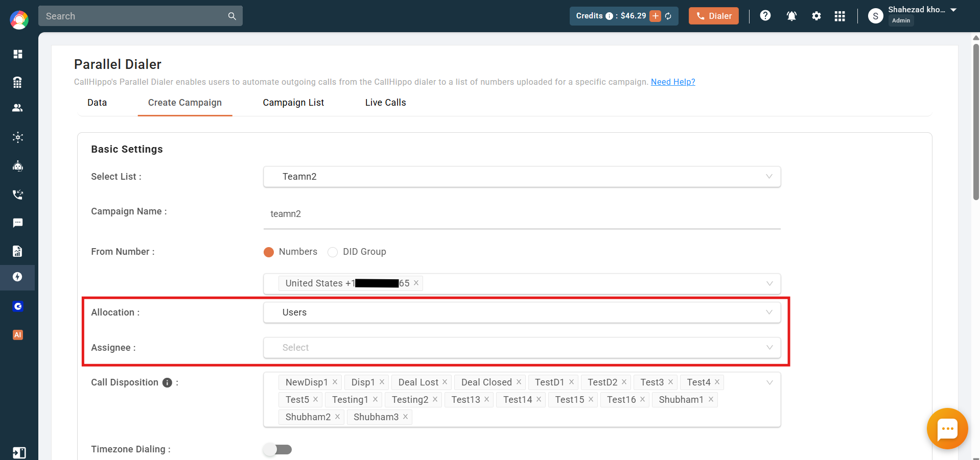Click the Campaign Name input field
The width and height of the screenshot is (980, 460).
point(522,214)
